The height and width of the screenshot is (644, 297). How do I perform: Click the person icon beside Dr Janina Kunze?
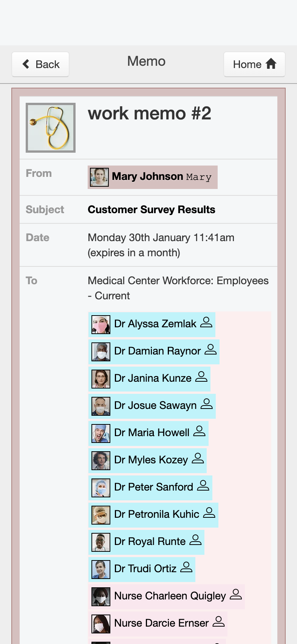(x=201, y=377)
